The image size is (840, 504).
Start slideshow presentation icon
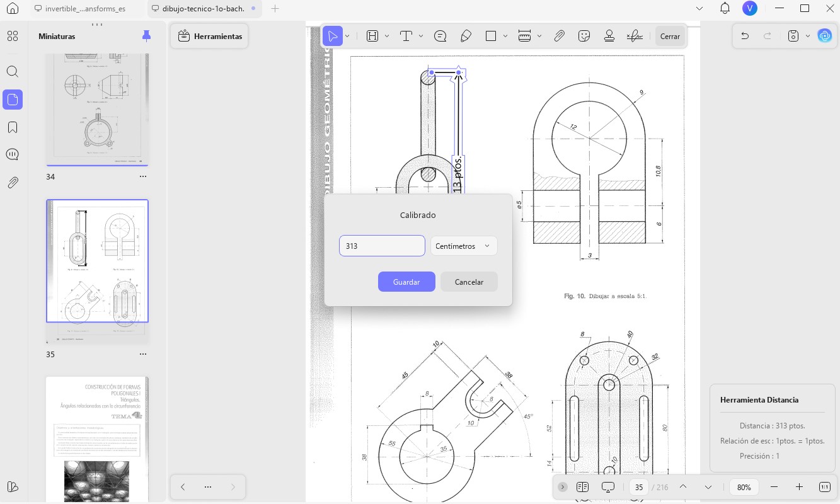[x=608, y=487]
